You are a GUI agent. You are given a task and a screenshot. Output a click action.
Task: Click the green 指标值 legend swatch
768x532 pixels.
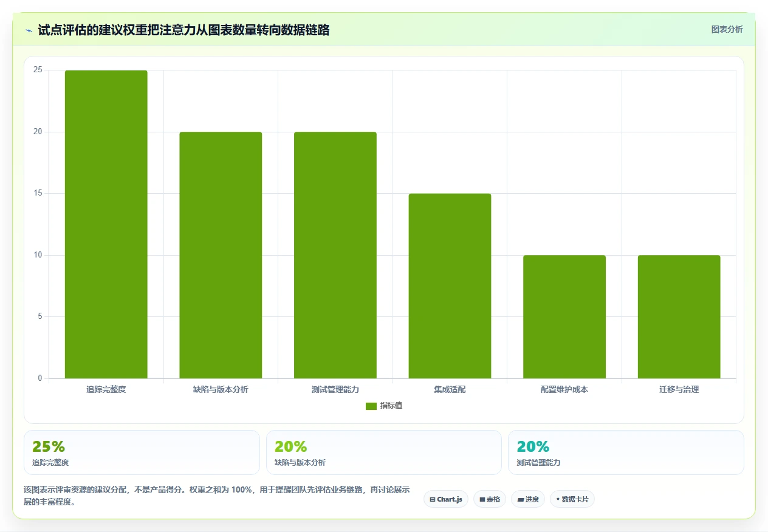point(371,406)
